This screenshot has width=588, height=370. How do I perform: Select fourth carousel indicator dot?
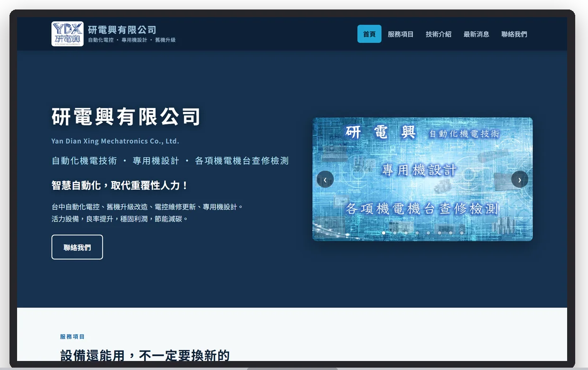coord(417,233)
